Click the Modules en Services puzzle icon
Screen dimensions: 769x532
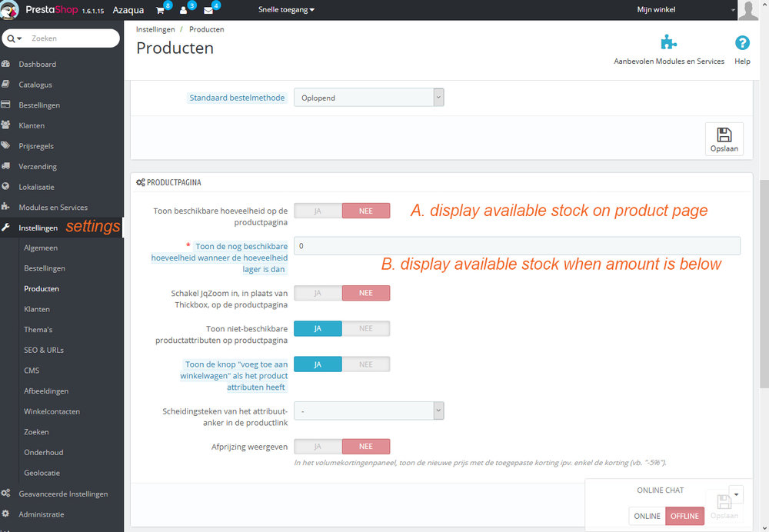pos(6,207)
